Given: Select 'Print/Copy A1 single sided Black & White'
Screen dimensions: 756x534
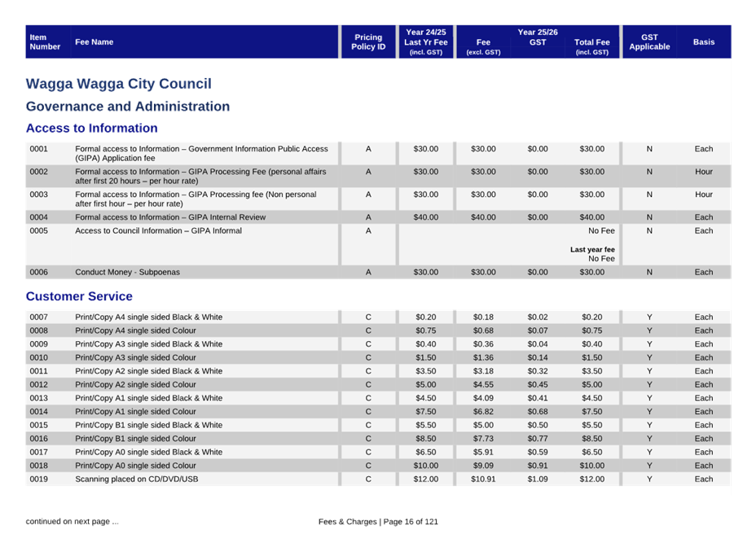Looking at the screenshot, I should 148,398.
